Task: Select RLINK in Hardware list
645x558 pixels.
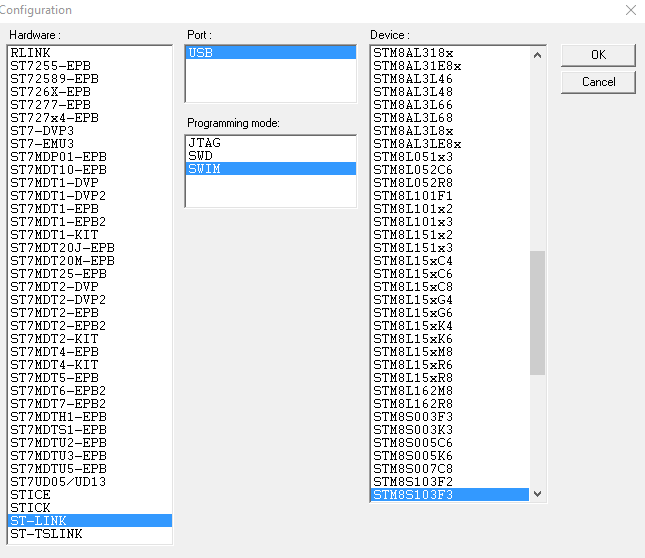Action: click(90, 53)
